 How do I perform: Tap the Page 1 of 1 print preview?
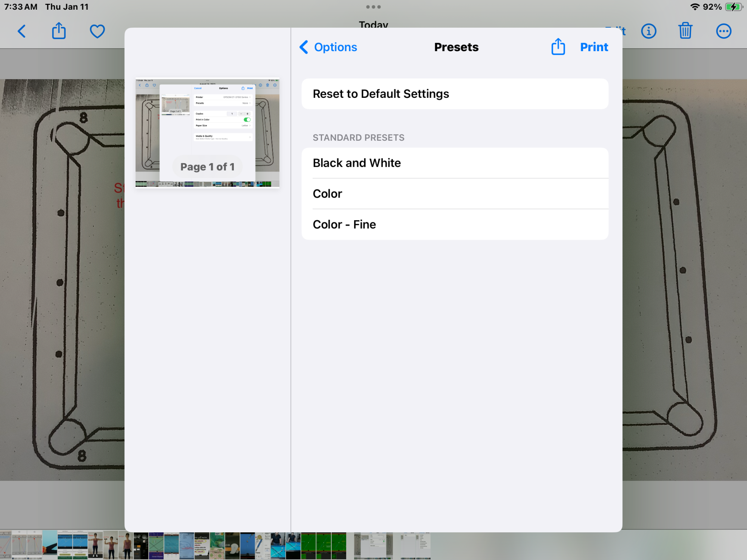tap(207, 133)
